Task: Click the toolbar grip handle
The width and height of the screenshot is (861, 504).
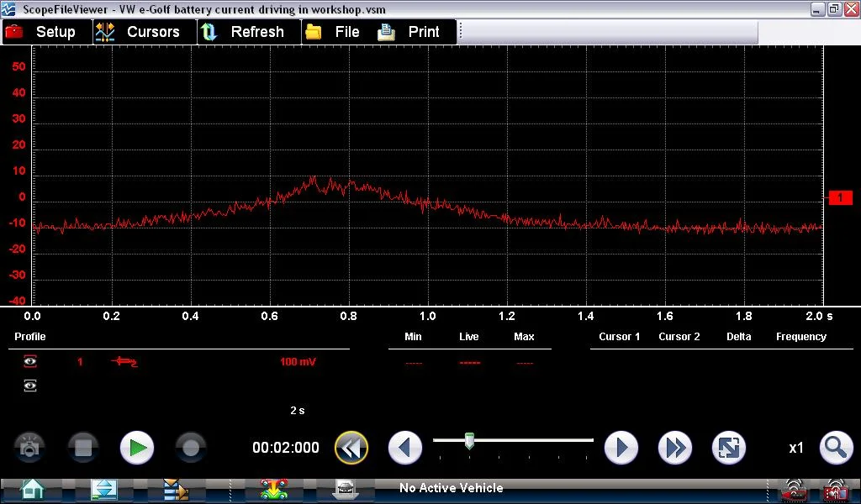Action: [460, 31]
